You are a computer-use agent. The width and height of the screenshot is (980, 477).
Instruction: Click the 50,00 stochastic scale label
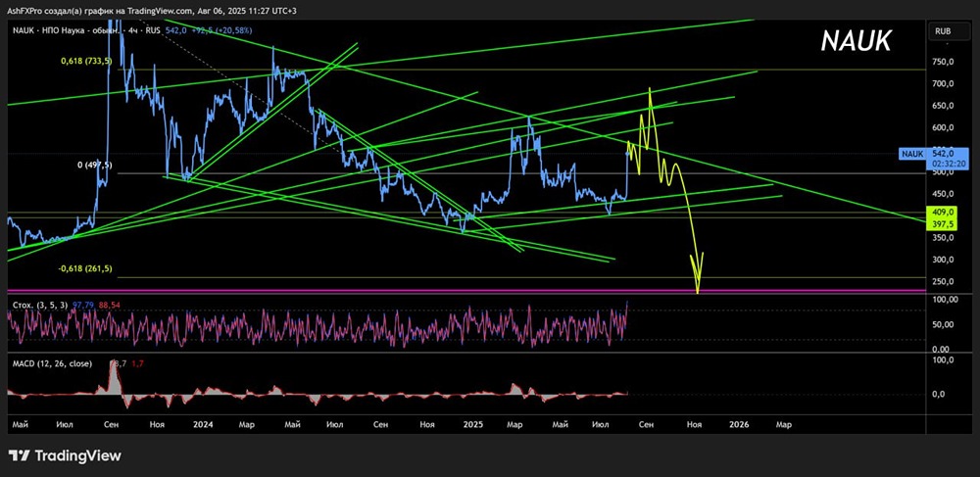[944, 324]
